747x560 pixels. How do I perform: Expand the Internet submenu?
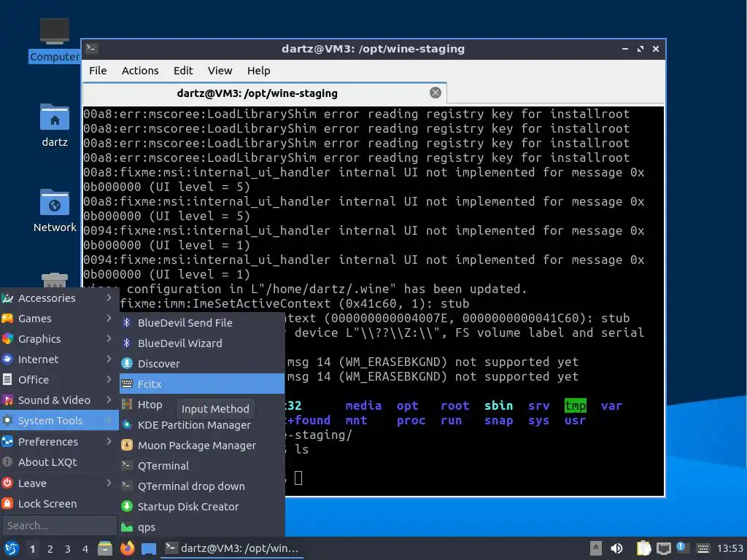(x=59, y=359)
